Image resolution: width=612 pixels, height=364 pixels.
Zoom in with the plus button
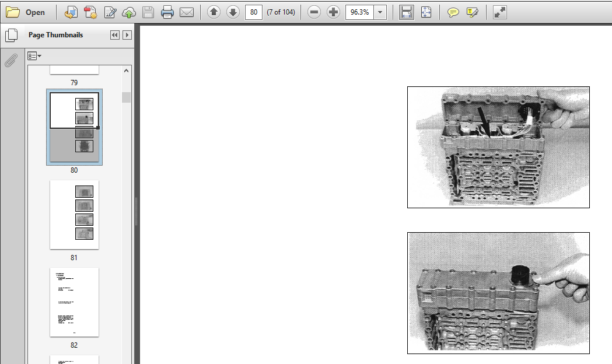click(333, 12)
